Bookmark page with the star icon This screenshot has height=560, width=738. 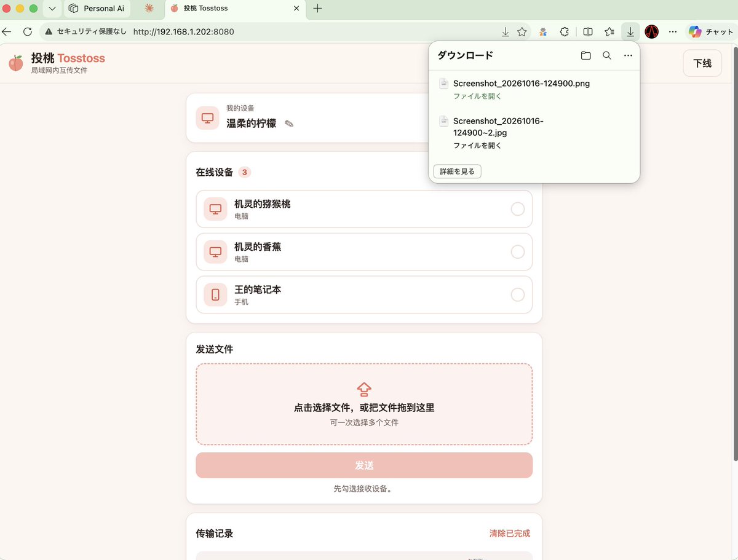[x=522, y=31]
